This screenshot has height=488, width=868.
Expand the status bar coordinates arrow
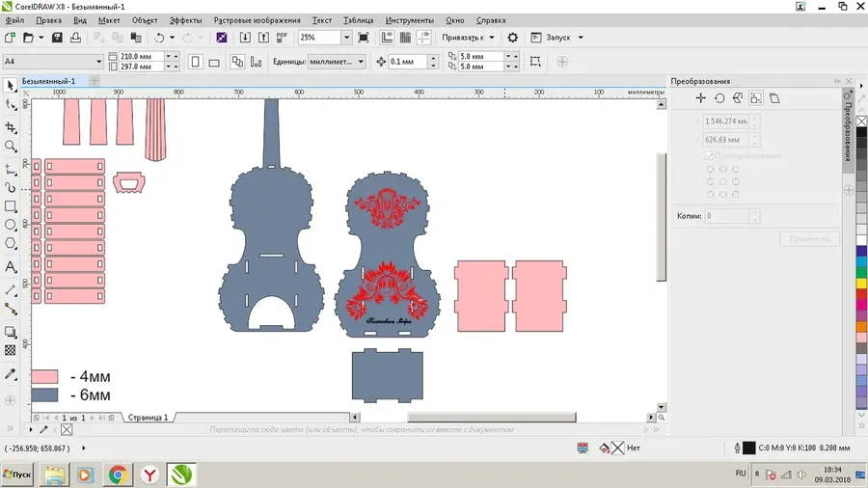pyautogui.click(x=84, y=448)
